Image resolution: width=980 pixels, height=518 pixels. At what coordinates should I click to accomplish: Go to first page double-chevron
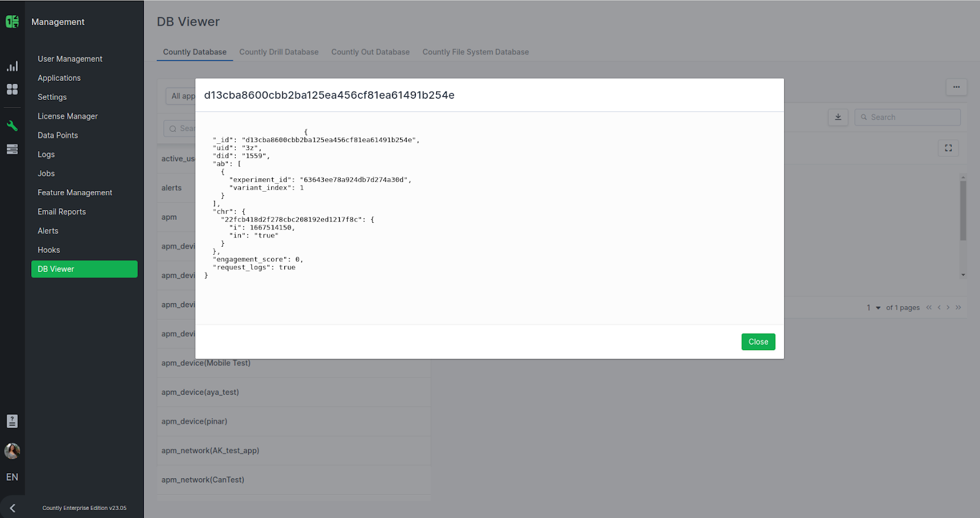click(x=929, y=307)
